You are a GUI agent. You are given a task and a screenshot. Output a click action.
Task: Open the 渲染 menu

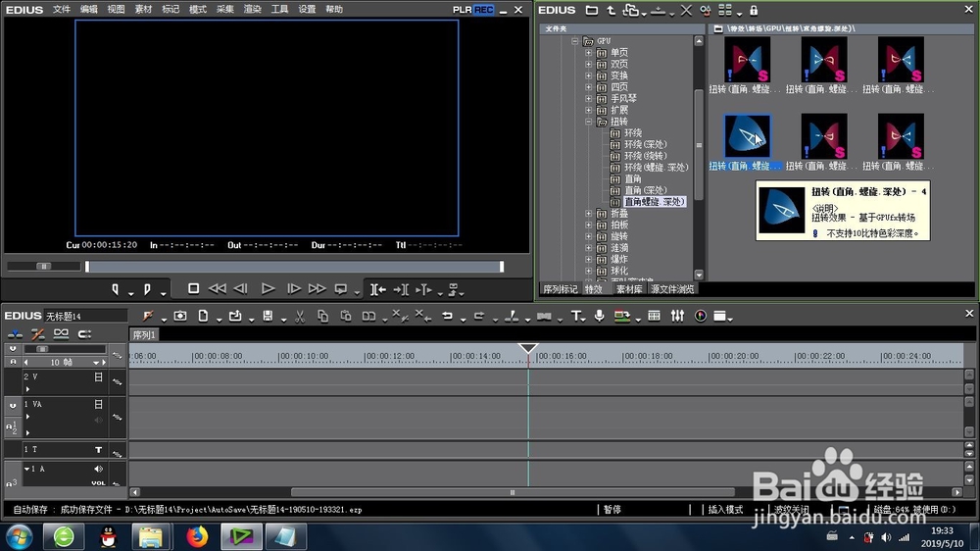click(x=252, y=10)
